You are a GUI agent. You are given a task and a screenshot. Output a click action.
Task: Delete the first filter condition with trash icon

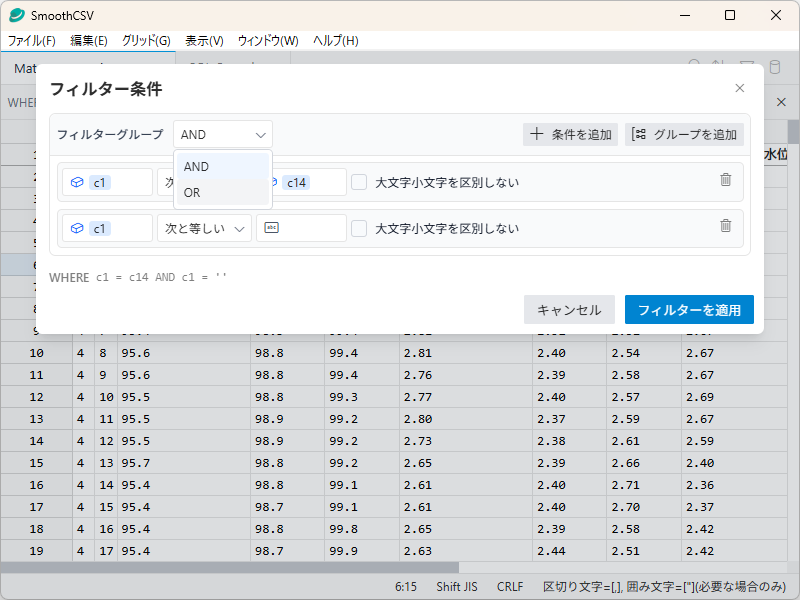726,180
